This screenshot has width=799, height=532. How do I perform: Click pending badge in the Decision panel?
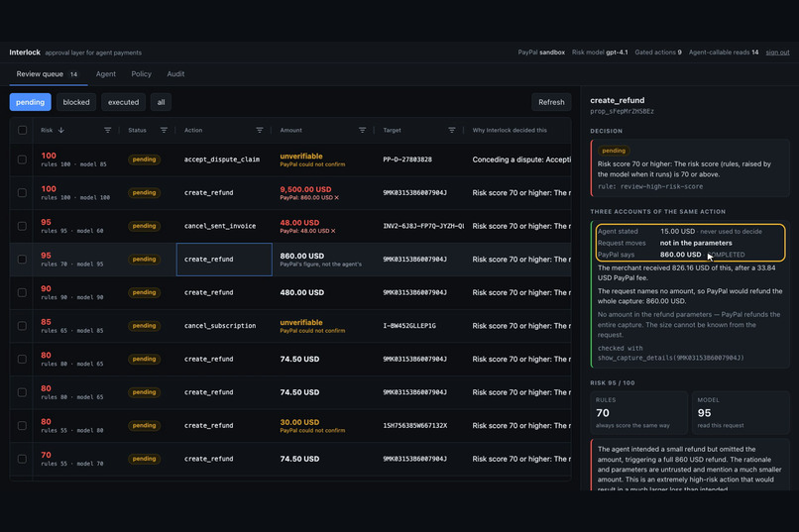(x=614, y=151)
